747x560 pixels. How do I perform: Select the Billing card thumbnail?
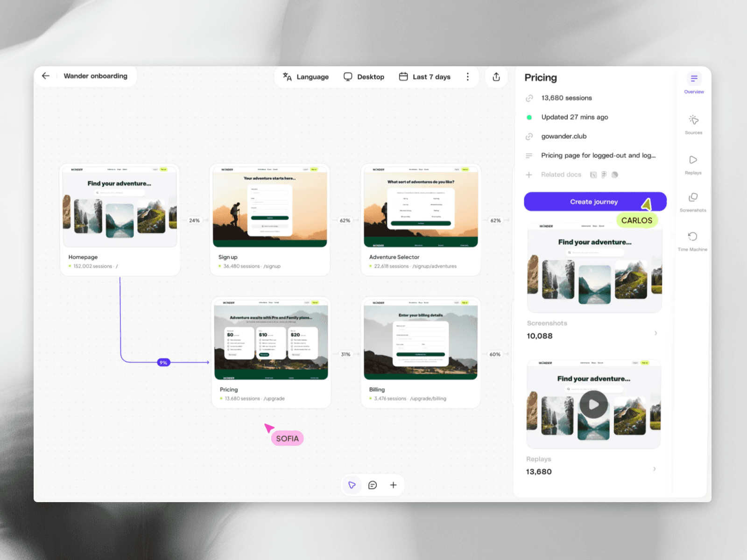click(421, 340)
